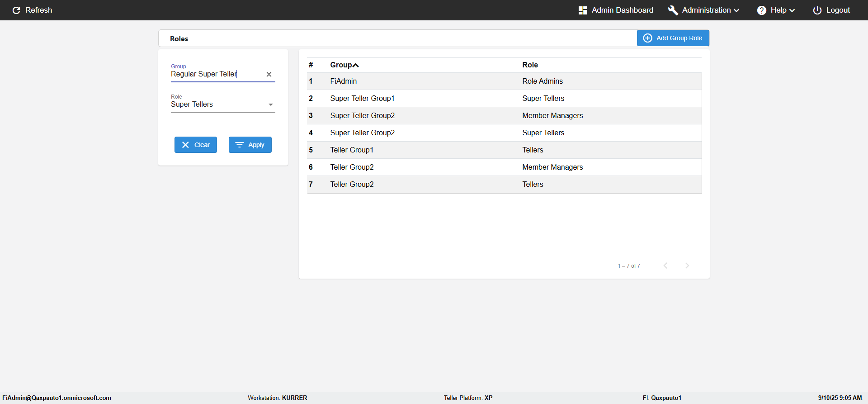Click the Workstation KURRER status entry

coord(278,398)
